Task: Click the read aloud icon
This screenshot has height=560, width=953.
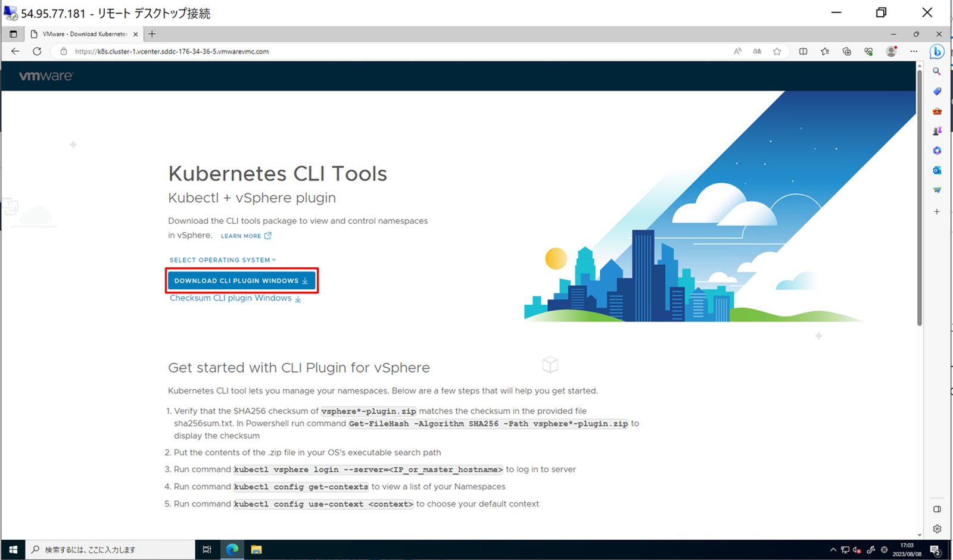Action: [737, 51]
